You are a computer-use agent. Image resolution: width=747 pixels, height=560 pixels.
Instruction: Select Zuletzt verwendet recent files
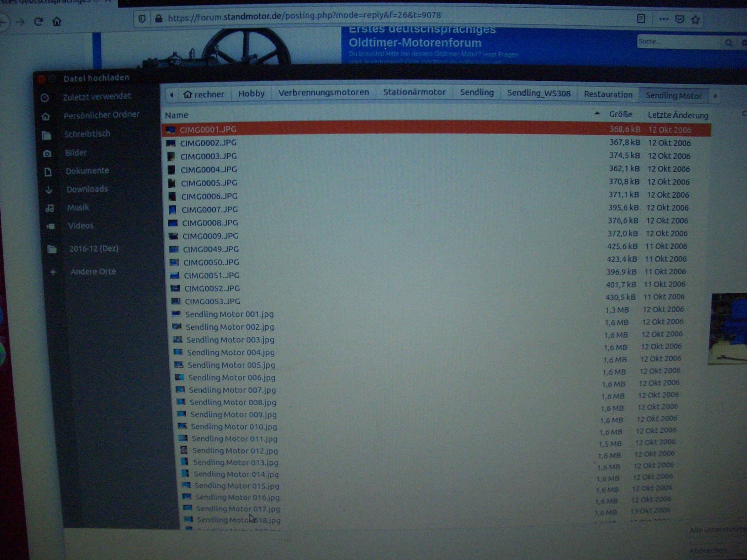click(x=97, y=96)
